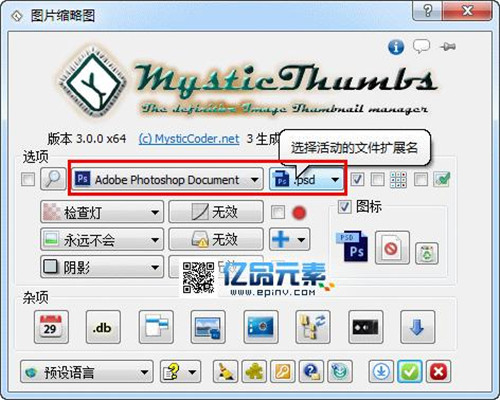The width and height of the screenshot is (500, 400).
Task: Open the Adobe Photoshop Document file type dropdown
Action: pyautogui.click(x=167, y=180)
